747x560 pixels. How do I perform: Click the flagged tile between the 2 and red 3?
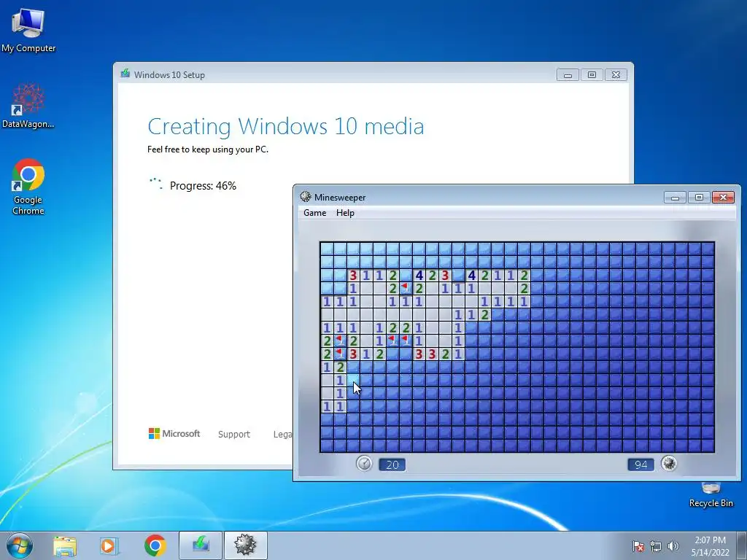[340, 354]
